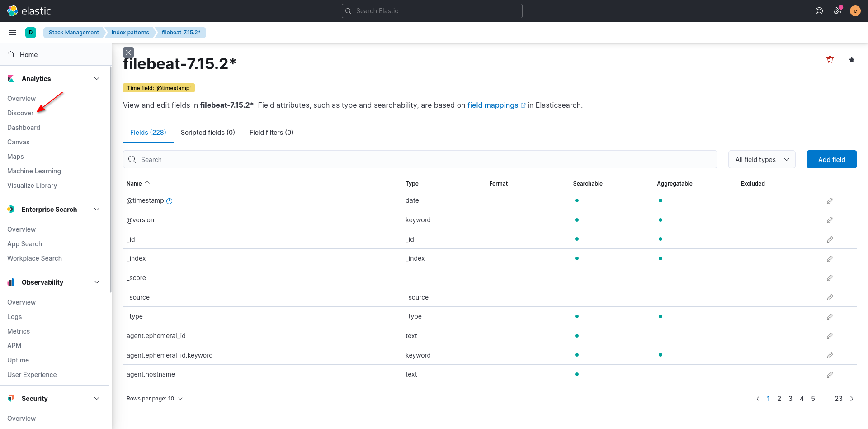Click the Analytics section logo icon
The image size is (868, 429).
(x=11, y=79)
